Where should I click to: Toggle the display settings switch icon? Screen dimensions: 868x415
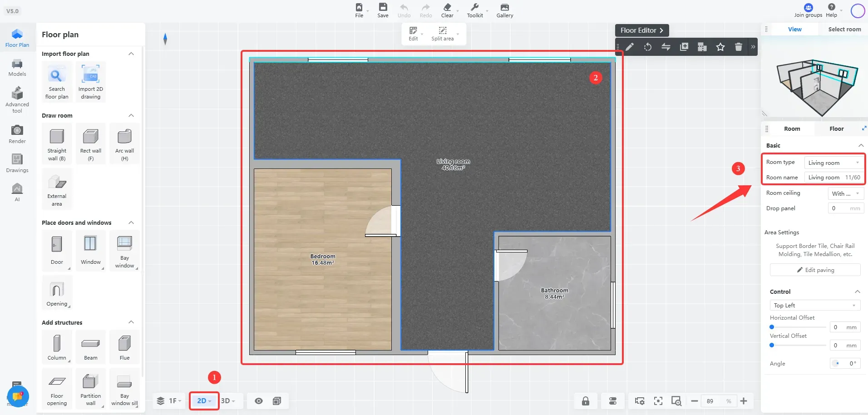pyautogui.click(x=613, y=401)
